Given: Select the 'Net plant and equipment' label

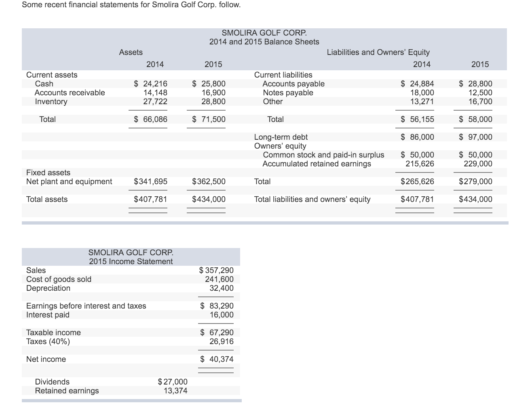Looking at the screenshot, I should (69, 181).
